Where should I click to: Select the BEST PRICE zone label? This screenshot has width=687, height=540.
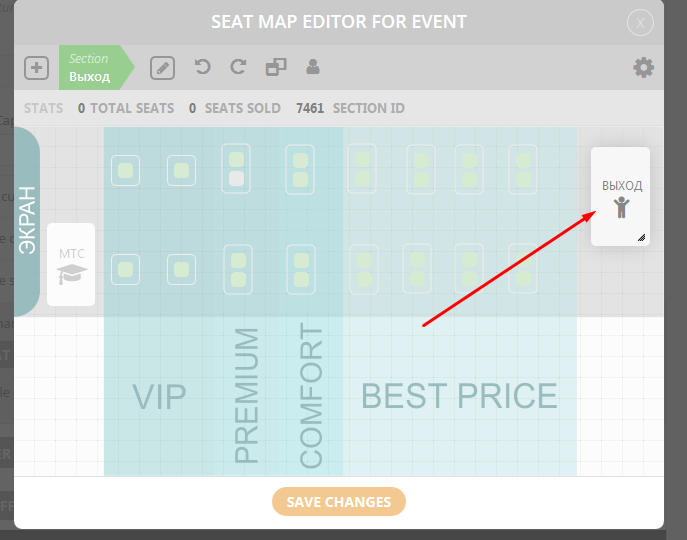pyautogui.click(x=459, y=396)
